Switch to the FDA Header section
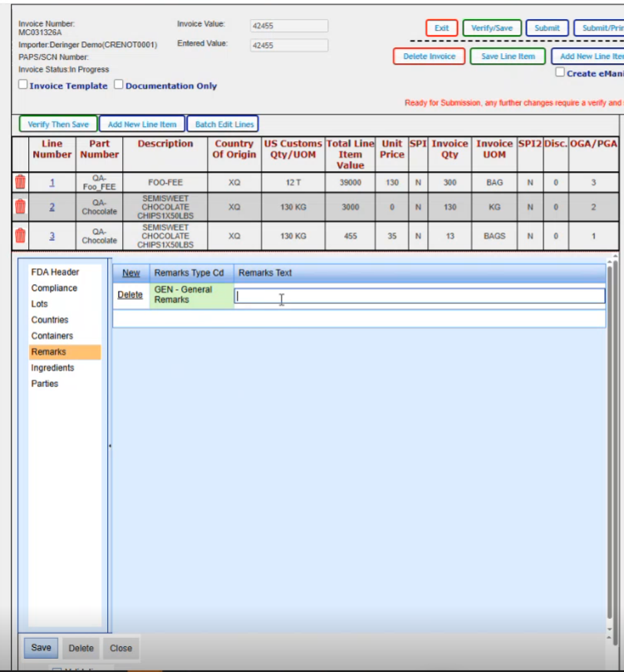This screenshot has height=672, width=624. point(55,272)
